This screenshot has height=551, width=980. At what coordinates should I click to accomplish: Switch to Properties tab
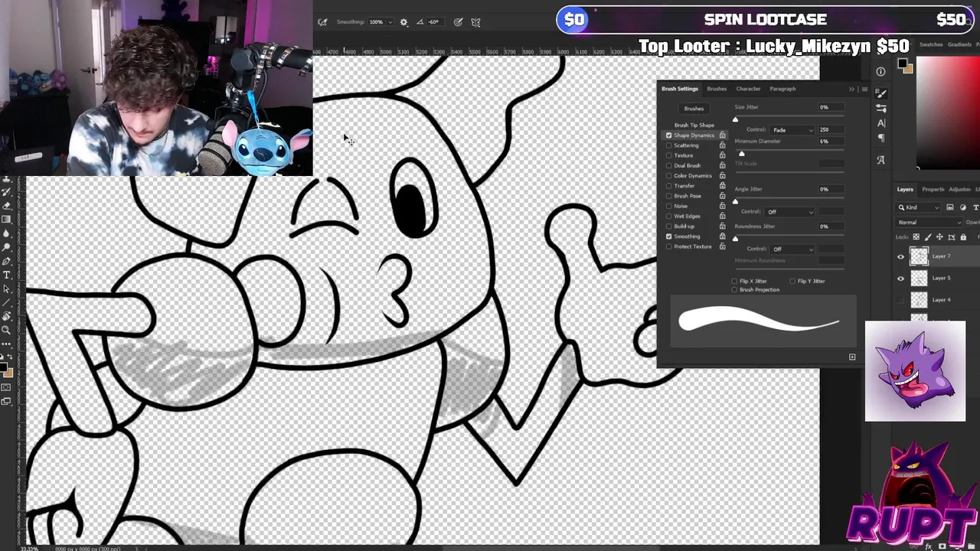pyautogui.click(x=933, y=189)
